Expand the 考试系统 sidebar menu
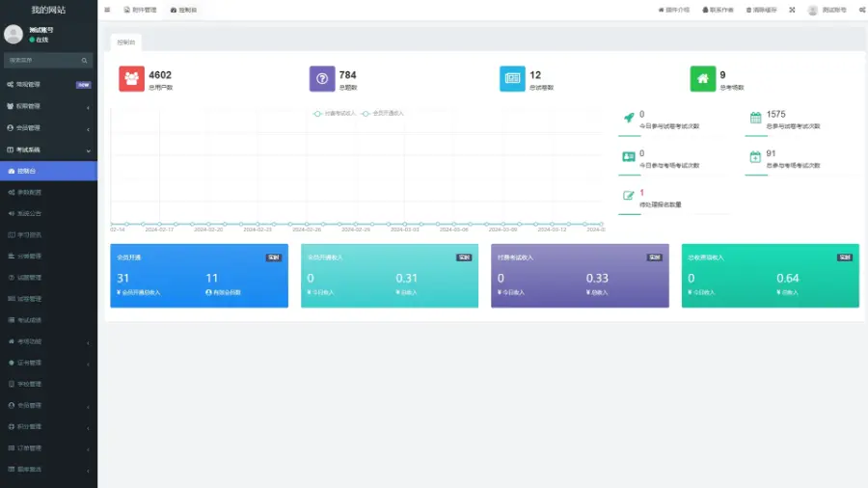 tap(48, 149)
